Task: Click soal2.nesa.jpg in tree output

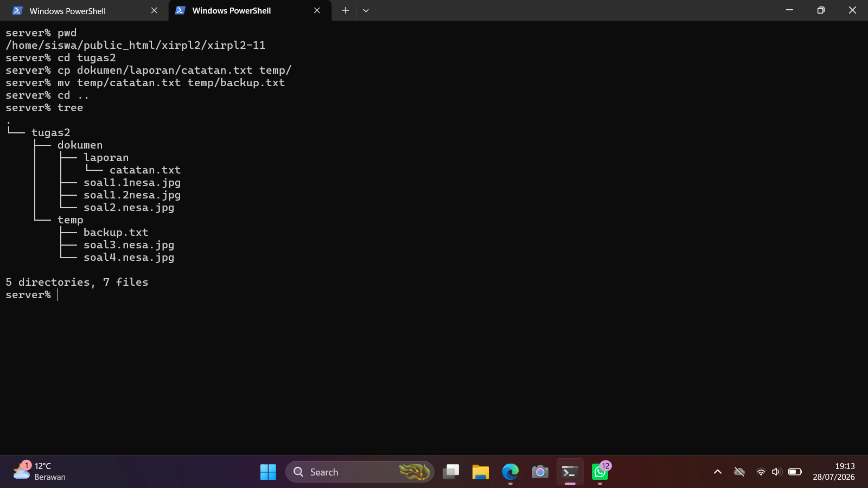Action: [x=129, y=208]
